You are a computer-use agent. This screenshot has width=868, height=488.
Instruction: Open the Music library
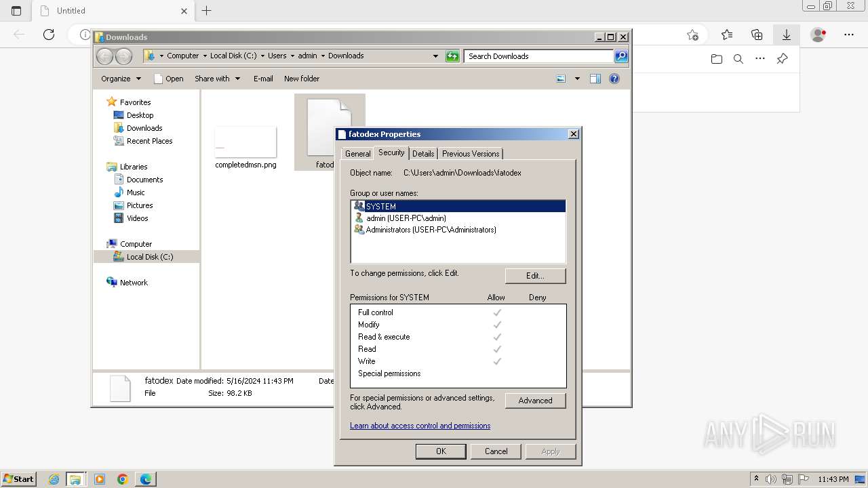tap(136, 192)
